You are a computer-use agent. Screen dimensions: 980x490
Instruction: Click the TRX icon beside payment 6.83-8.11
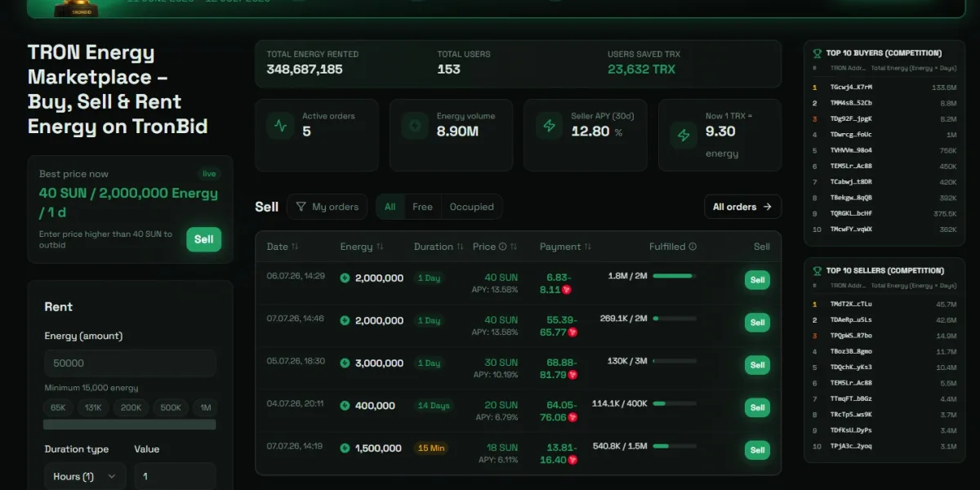tap(566, 290)
